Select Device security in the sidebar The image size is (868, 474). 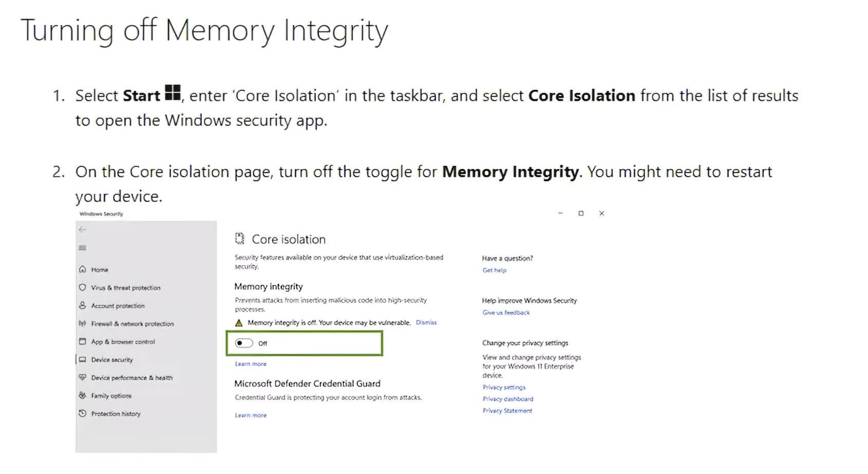coord(111,359)
